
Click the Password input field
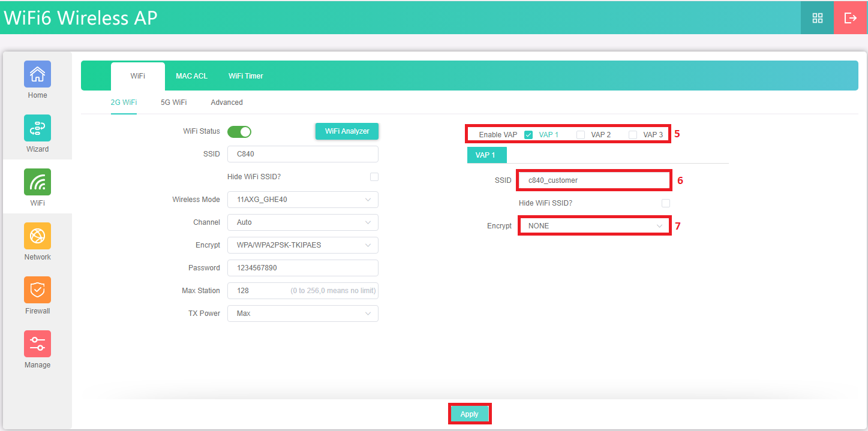tap(302, 268)
